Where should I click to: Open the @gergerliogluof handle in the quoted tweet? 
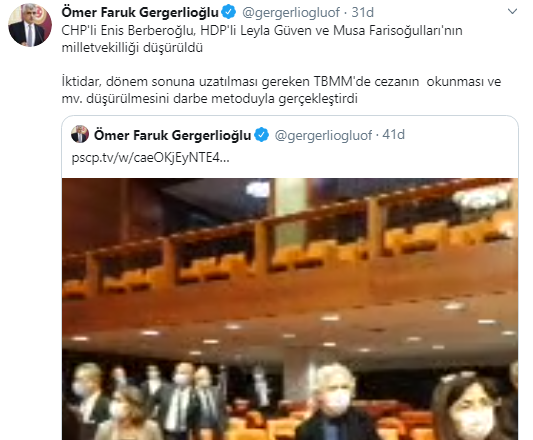pos(323,135)
